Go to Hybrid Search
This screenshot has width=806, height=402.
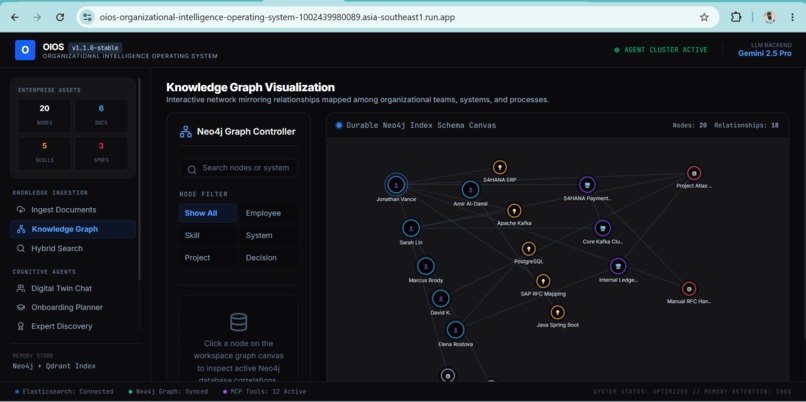(x=72, y=248)
